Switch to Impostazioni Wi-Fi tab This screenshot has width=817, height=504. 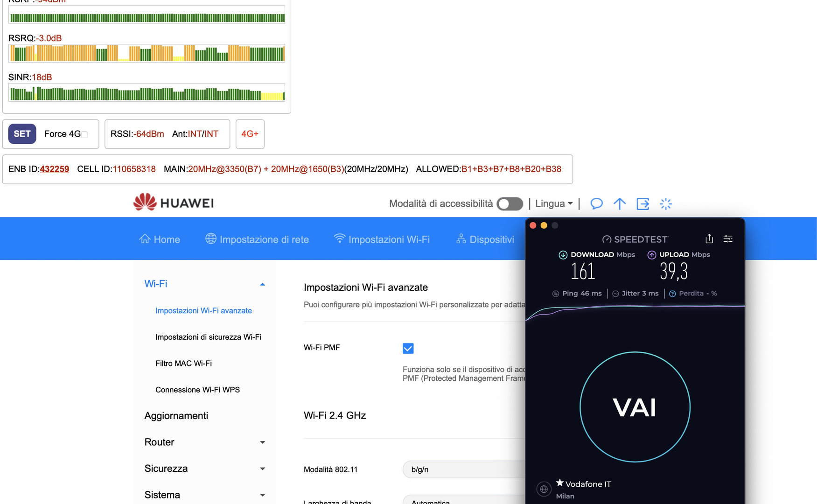pos(382,239)
